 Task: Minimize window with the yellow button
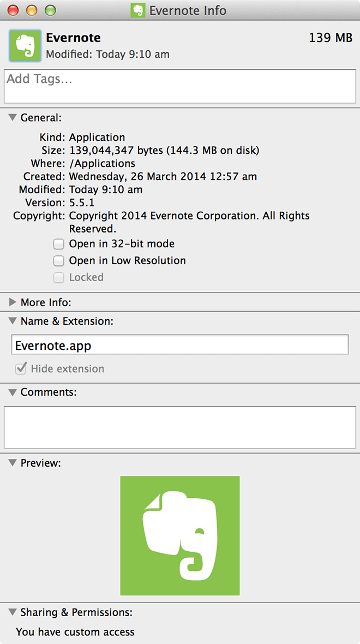coord(32,10)
